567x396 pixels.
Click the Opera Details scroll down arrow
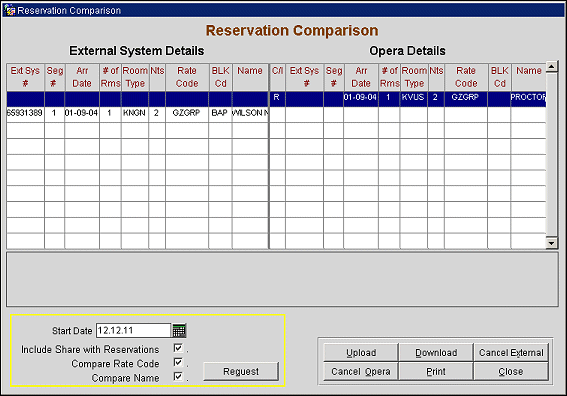click(551, 243)
